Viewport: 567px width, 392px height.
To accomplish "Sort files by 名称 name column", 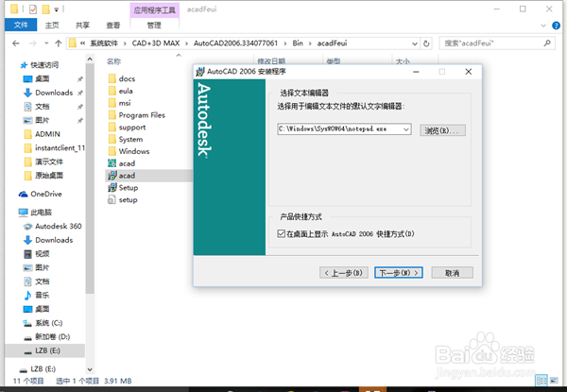I will coord(114,61).
